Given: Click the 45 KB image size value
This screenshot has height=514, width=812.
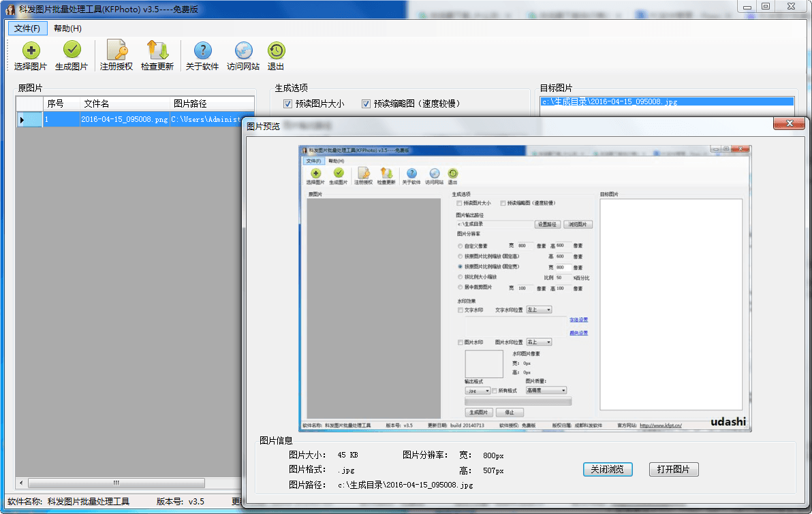Looking at the screenshot, I should point(347,455).
